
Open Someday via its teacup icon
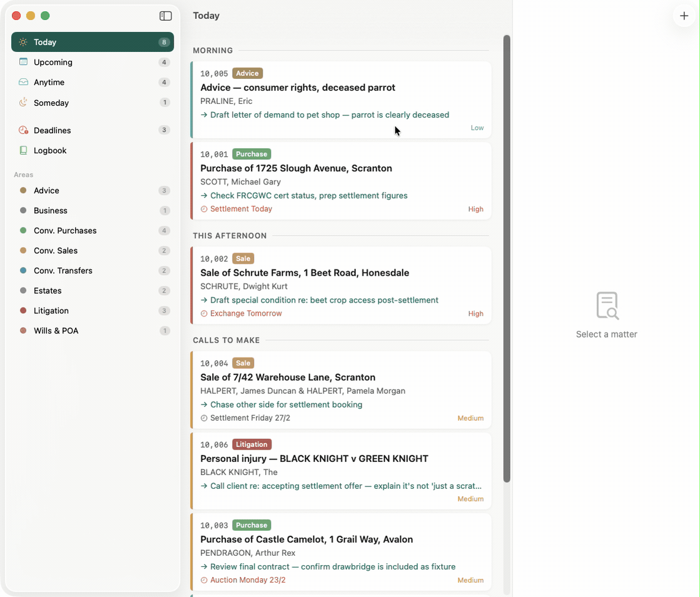tap(23, 103)
